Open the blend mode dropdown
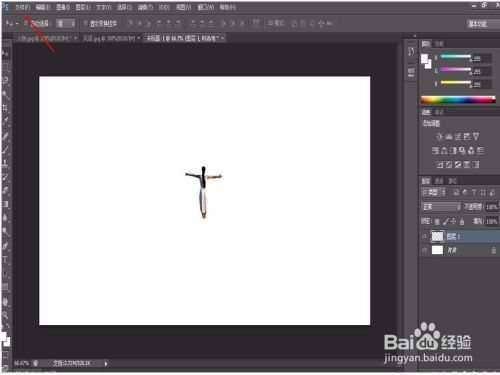The width and height of the screenshot is (500, 375). click(441, 207)
